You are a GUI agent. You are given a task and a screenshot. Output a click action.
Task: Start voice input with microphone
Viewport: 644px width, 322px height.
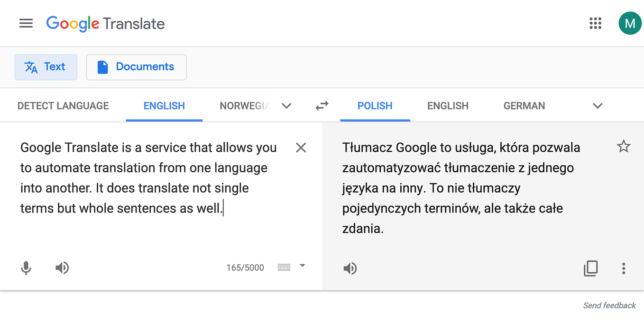[x=26, y=268]
